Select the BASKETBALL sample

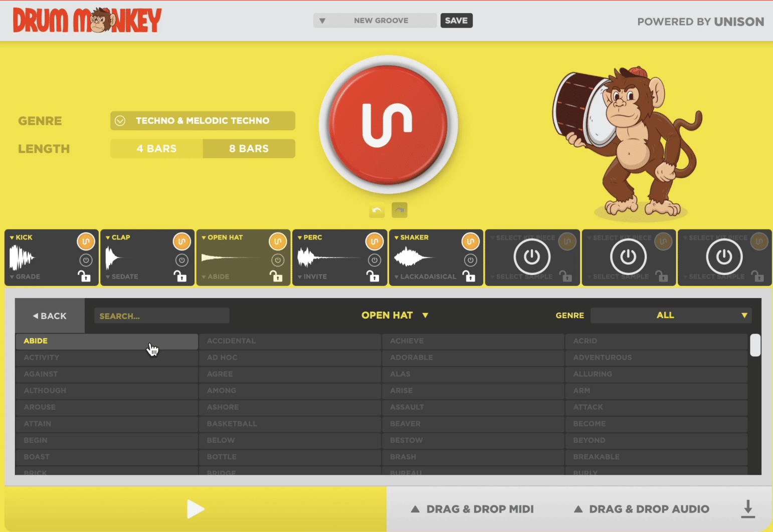(x=290, y=424)
